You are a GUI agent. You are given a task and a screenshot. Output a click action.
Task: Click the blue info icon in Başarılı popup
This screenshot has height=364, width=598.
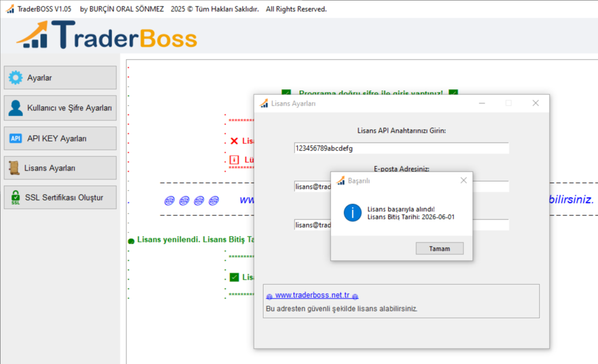352,214
